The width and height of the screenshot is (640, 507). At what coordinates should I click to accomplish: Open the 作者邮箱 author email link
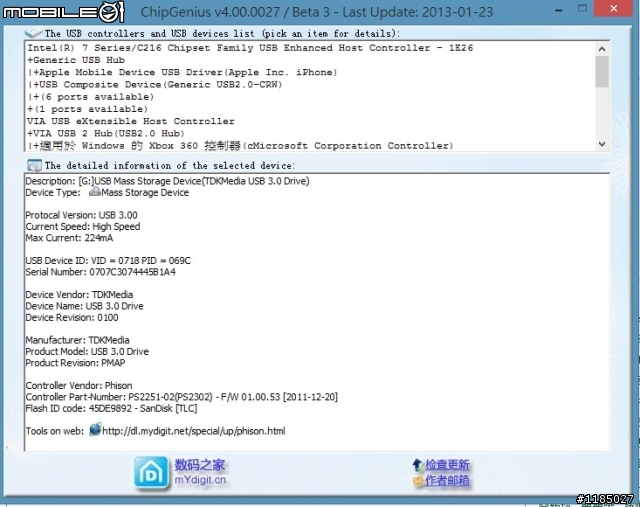tap(447, 481)
